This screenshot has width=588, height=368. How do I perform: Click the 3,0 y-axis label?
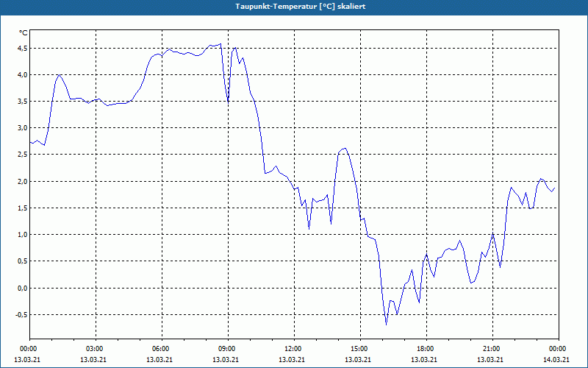click(x=23, y=128)
